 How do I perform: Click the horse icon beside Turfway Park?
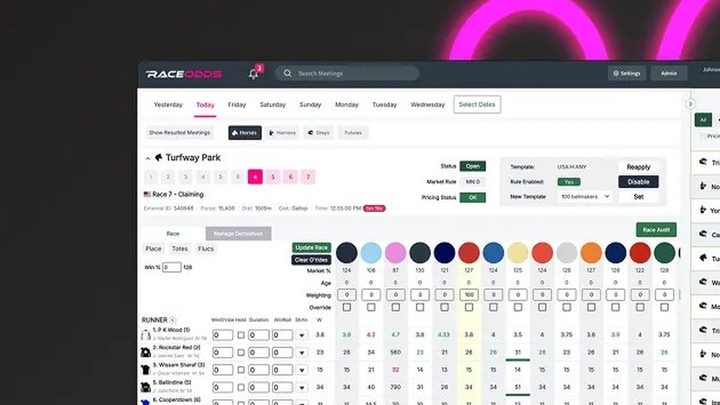[x=158, y=158]
